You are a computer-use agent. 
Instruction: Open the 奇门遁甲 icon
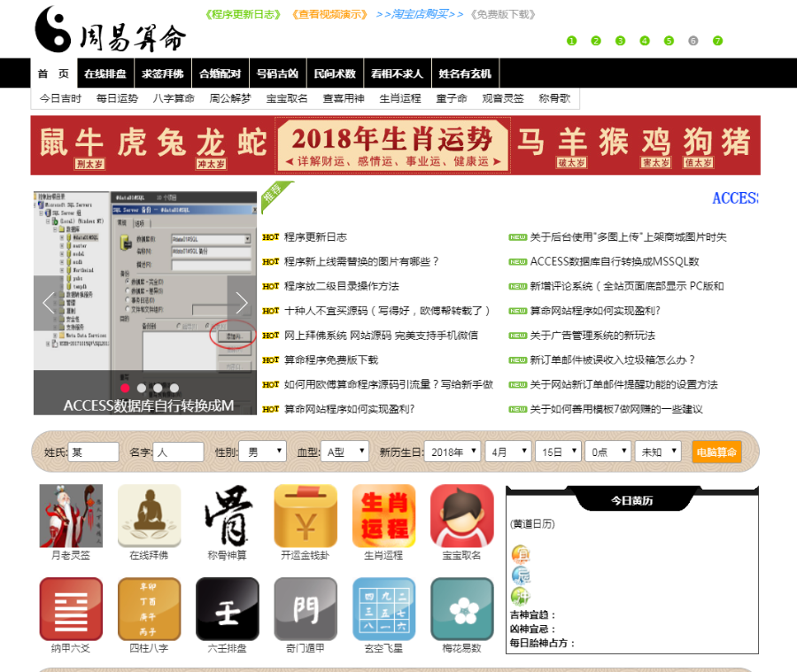[305, 609]
